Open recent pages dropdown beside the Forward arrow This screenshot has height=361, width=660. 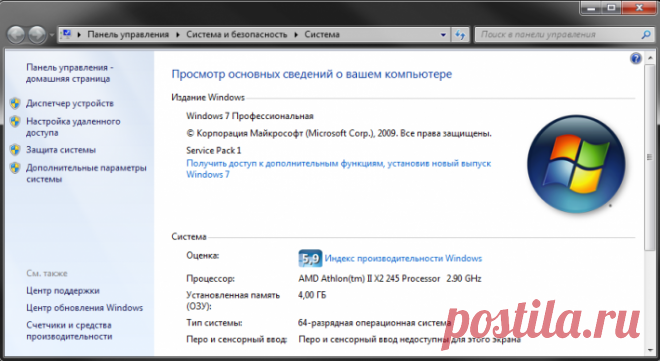52,35
